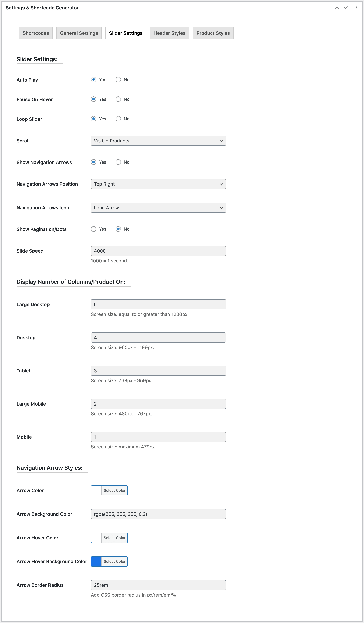Screen dimensions: 364x623
Task: Click the Large Mobile columns field
Action: coord(158,404)
